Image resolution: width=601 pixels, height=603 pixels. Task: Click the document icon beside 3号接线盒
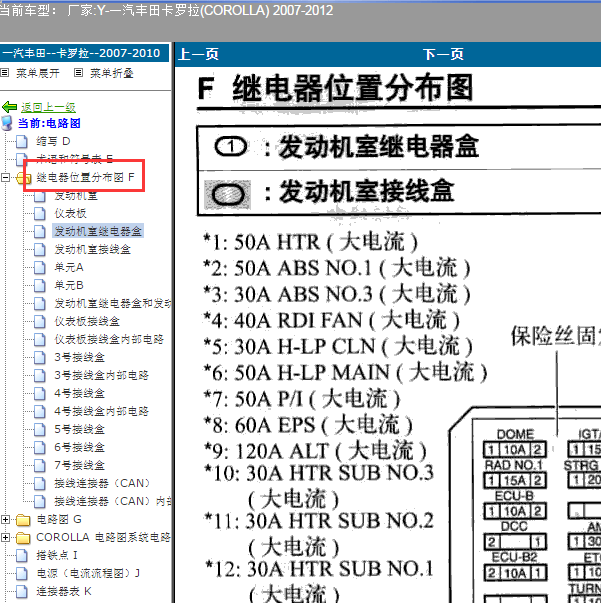point(40,357)
